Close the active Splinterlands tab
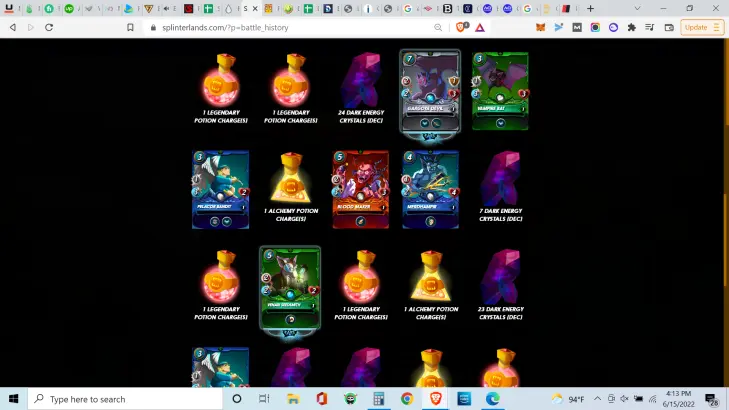The width and height of the screenshot is (729, 410). point(255,8)
